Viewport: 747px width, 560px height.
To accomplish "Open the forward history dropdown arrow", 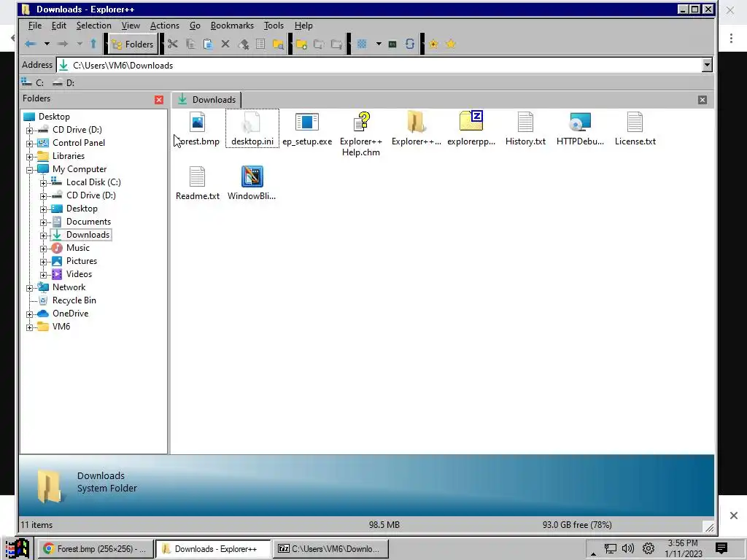I will pos(79,44).
